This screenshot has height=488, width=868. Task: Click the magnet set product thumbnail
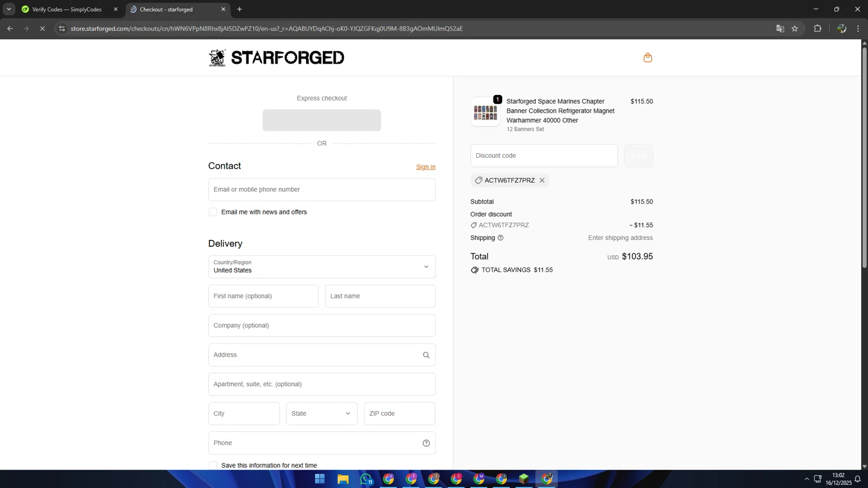(486, 112)
